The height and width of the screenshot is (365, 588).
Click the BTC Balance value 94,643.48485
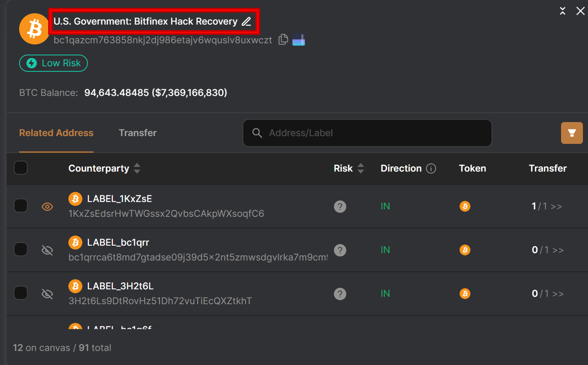(x=156, y=93)
